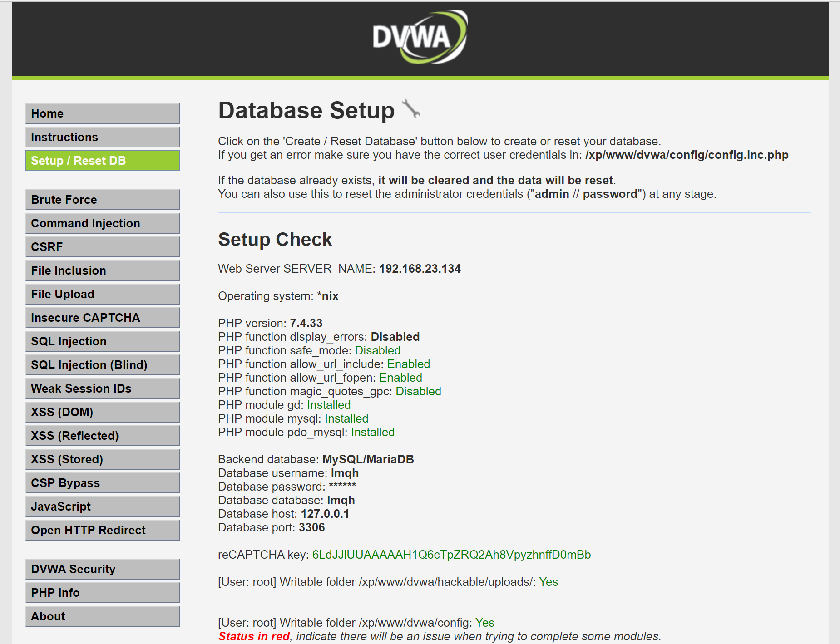
Task: Click the safe_mode Disabled status
Action: 378,350
